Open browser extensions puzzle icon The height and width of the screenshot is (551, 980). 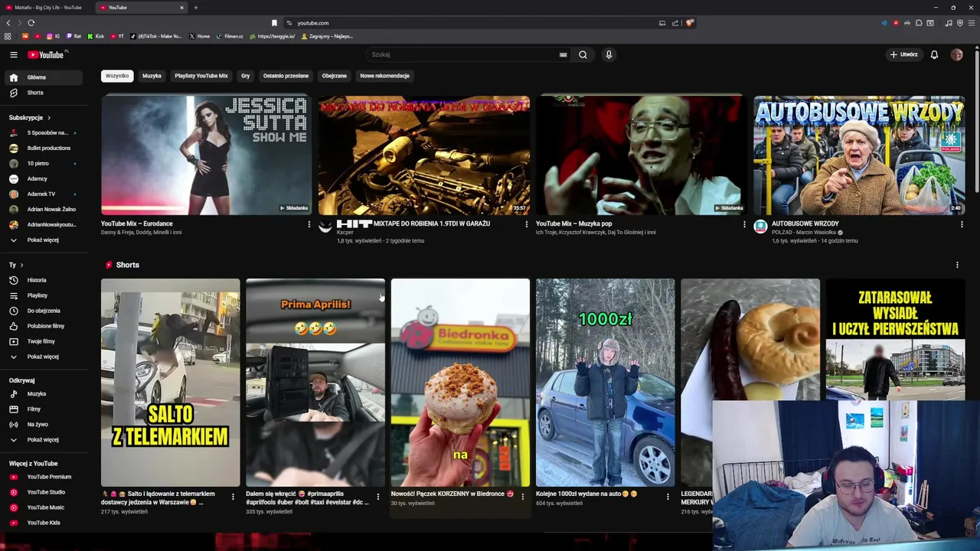click(x=919, y=23)
